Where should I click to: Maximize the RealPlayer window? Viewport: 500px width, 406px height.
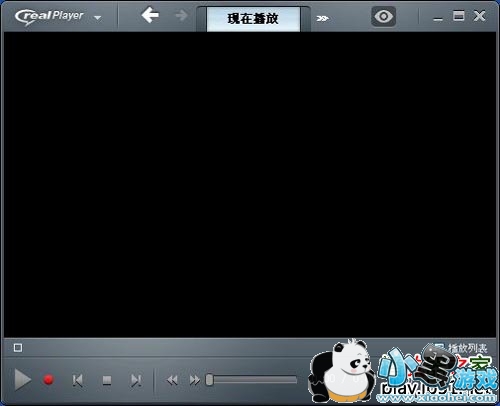pos(459,16)
